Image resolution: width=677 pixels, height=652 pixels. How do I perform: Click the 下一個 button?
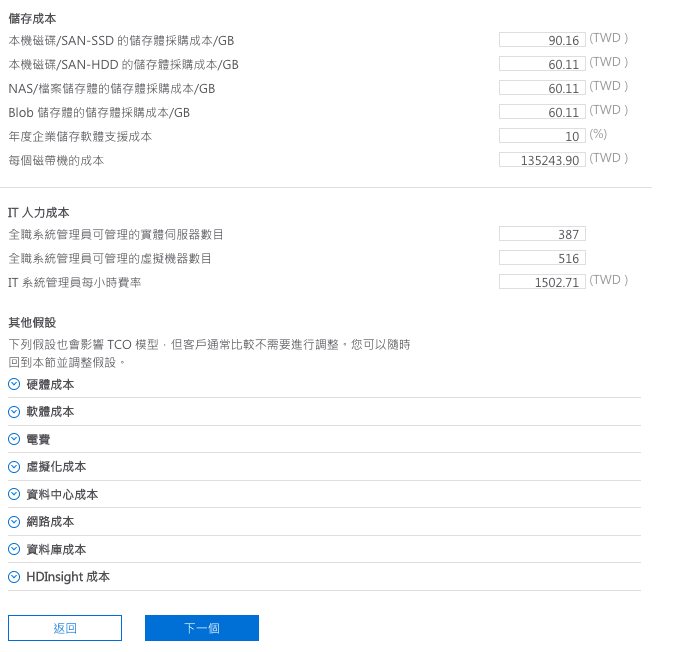[x=202, y=628]
